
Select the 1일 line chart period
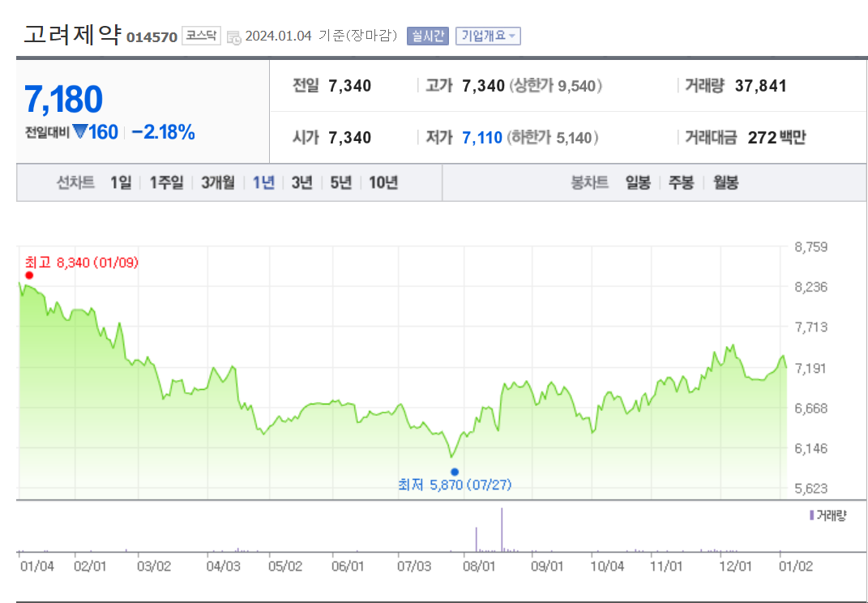pos(121,182)
